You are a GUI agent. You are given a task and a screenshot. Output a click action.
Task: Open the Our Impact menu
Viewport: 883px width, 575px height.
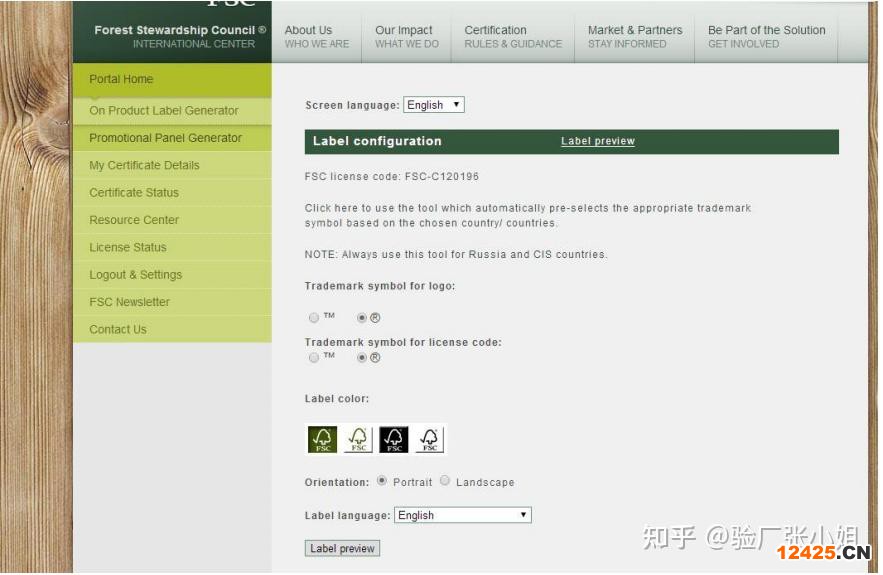[408, 37]
